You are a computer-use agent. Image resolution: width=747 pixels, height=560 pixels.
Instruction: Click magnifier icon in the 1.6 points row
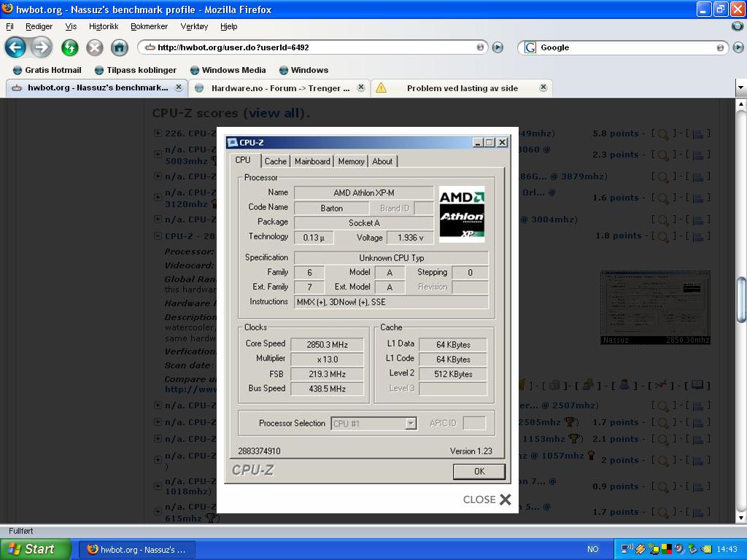pos(662,198)
